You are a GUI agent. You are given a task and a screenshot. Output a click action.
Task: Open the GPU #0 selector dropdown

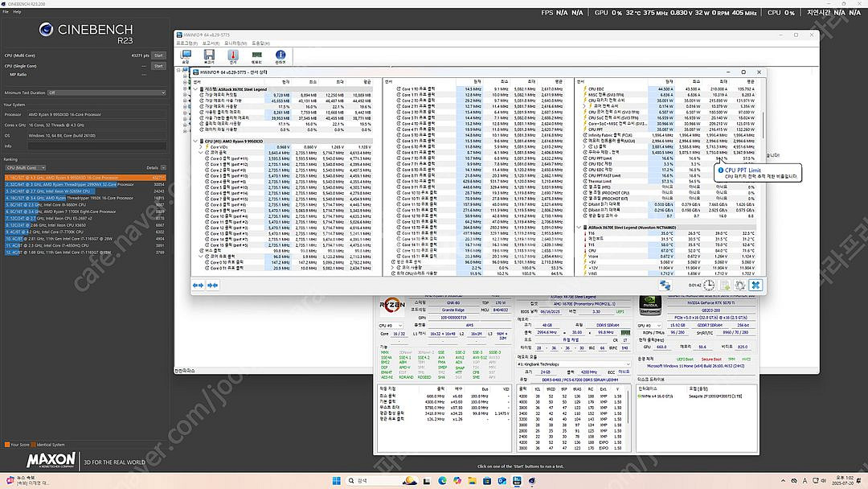click(651, 326)
